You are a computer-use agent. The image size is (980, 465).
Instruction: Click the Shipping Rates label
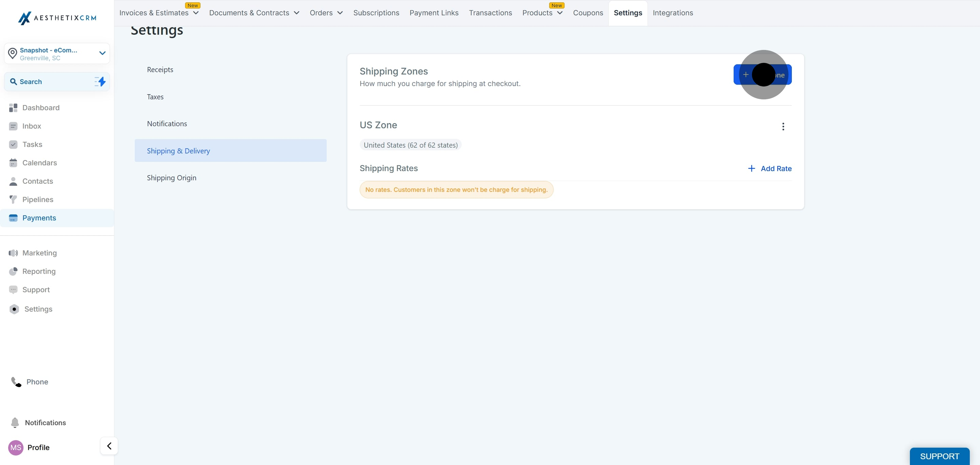[x=388, y=168]
